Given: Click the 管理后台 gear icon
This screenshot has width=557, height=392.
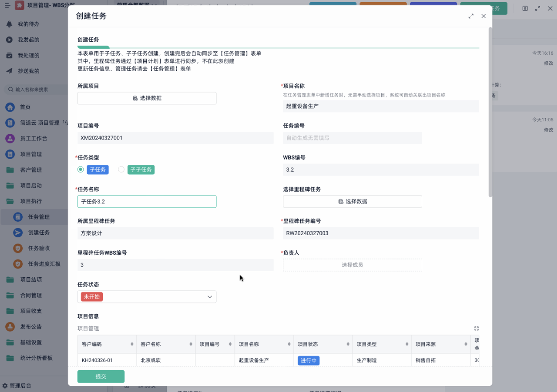Looking at the screenshot, I should pos(5,386).
